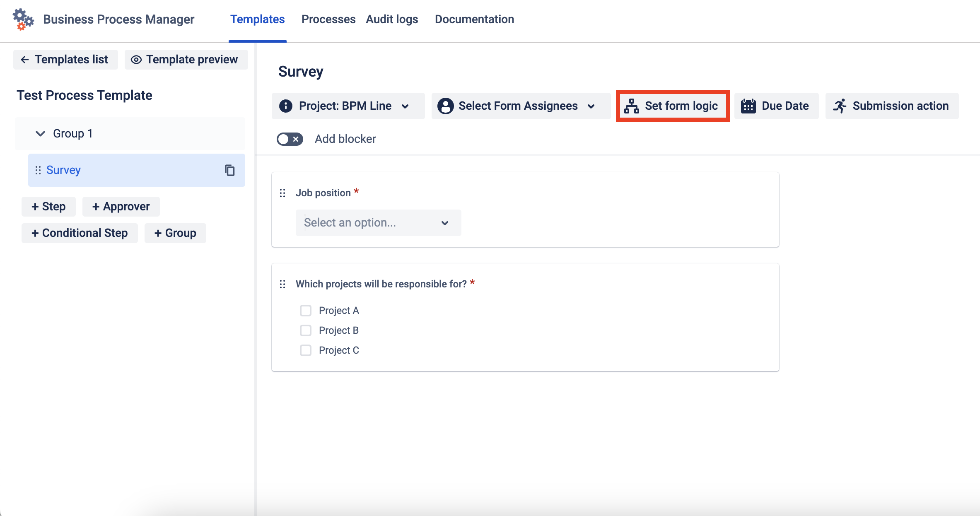Check the Project A checkbox
Viewport: 980px width, 516px height.
point(306,311)
